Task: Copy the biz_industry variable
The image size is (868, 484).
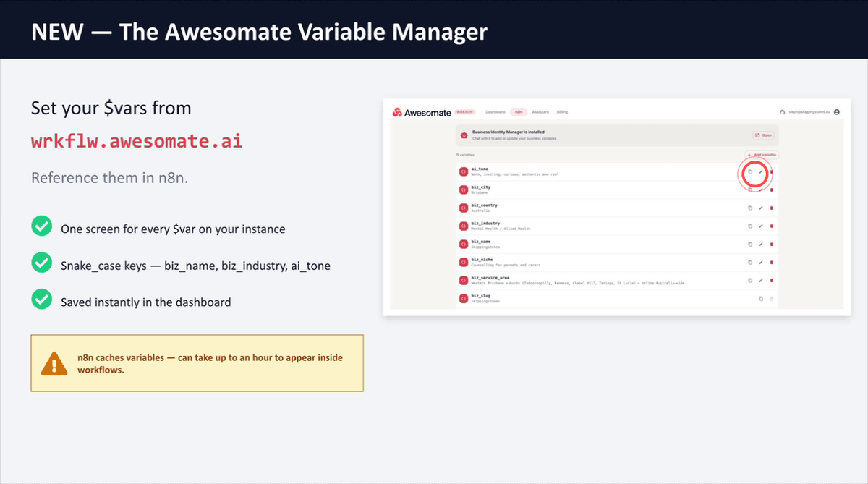Action: pyautogui.click(x=750, y=226)
